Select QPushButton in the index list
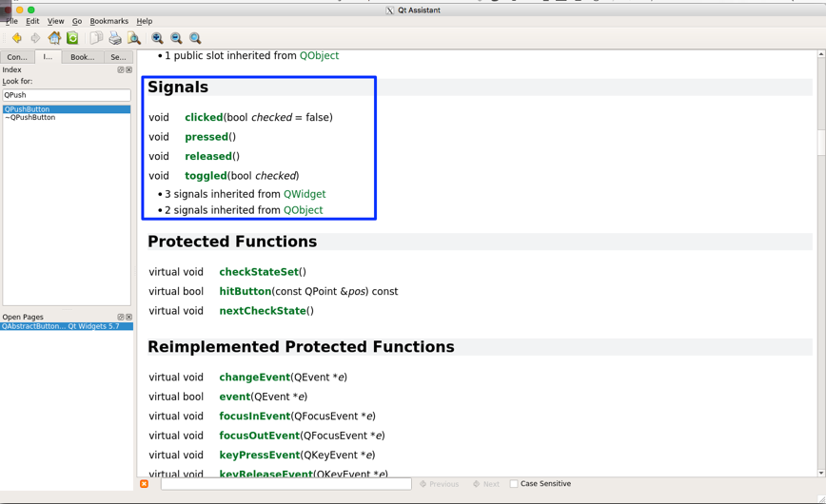This screenshot has width=826, height=504. pos(28,109)
